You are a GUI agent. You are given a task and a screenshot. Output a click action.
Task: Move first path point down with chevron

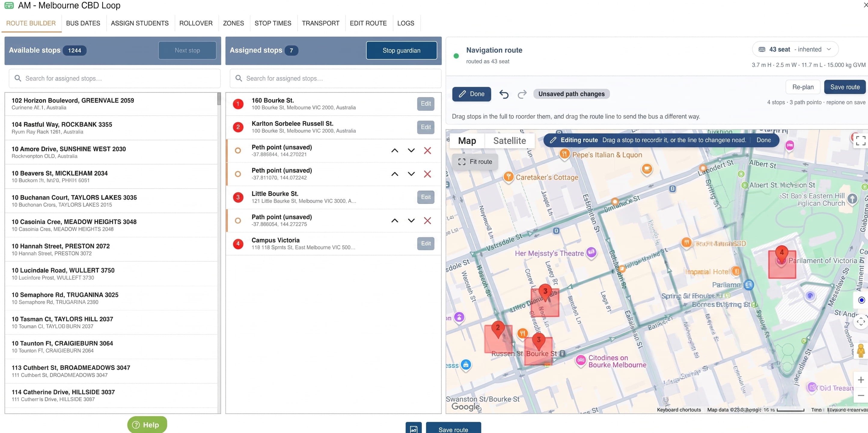[x=411, y=151]
